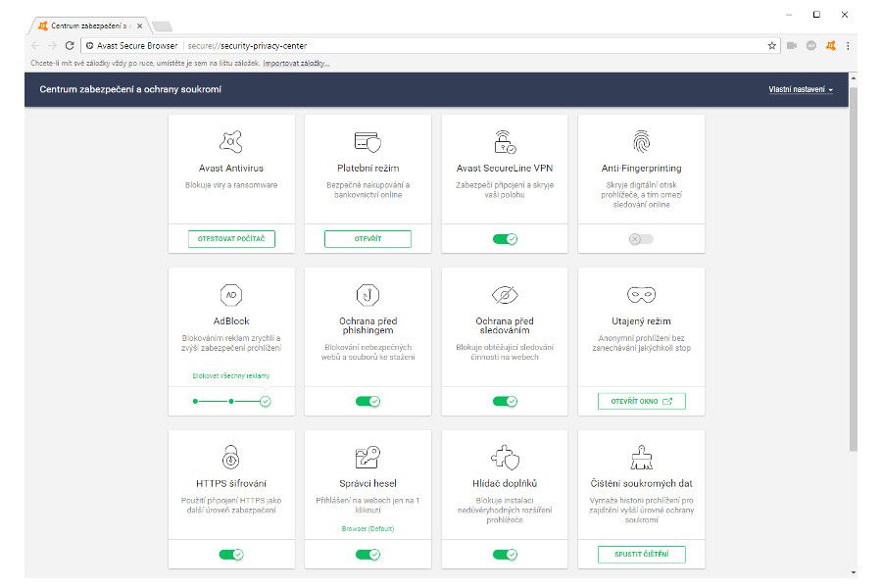Viewport: 882px width, 588px height.
Task: Click the Čištění soukromých dat brush icon
Action: [x=641, y=457]
